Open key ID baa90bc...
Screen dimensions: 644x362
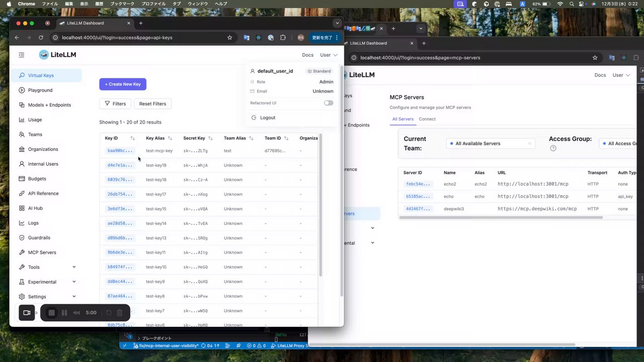coord(120,151)
